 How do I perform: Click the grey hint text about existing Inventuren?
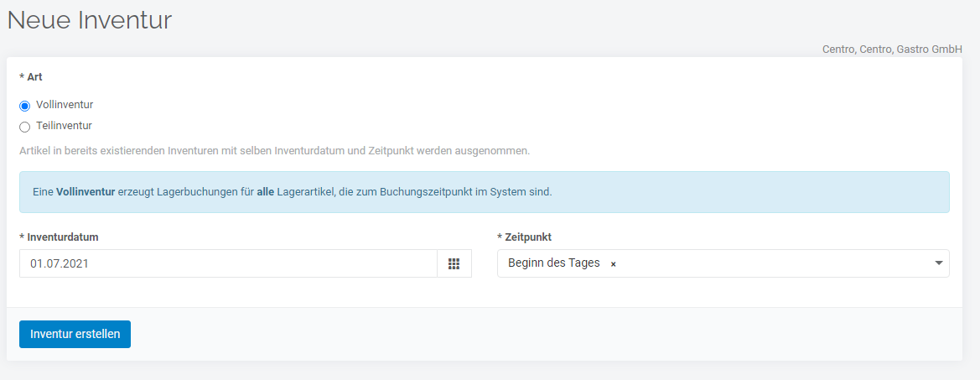tap(274, 151)
